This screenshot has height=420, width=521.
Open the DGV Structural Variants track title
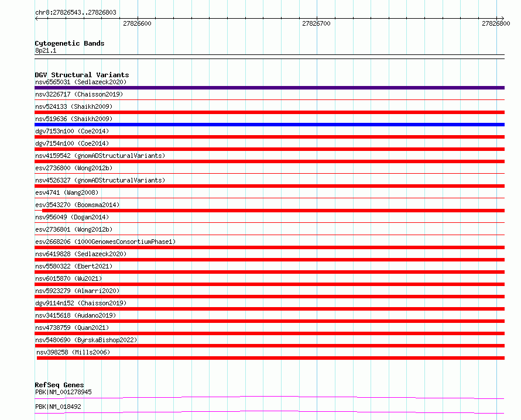tap(82, 75)
